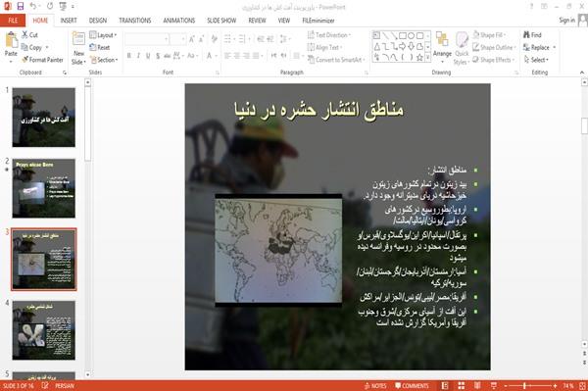Image resolution: width=588 pixels, height=391 pixels.
Task: Open the REVIEW tab
Action: (x=257, y=21)
